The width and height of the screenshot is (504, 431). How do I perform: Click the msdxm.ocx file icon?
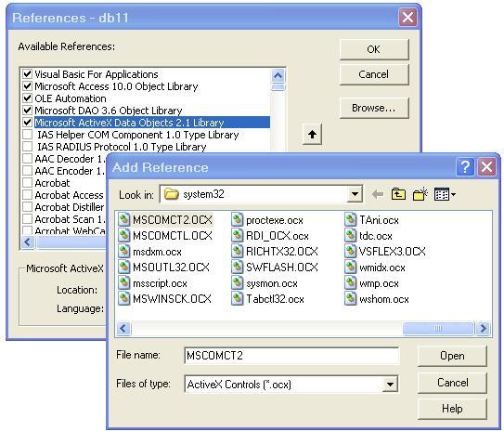pyautogui.click(x=123, y=251)
